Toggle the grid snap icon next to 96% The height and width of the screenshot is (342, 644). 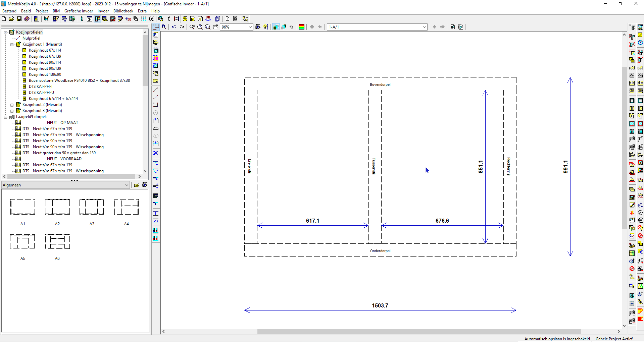(276, 27)
